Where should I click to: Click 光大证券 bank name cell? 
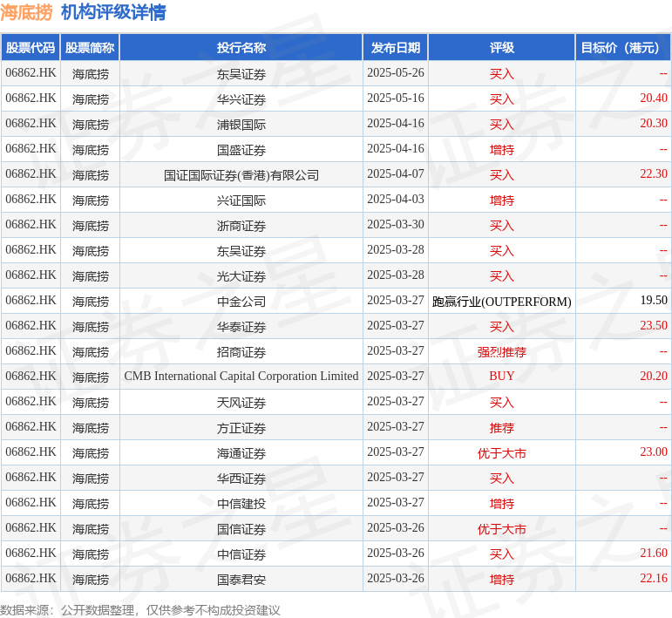[x=241, y=276]
